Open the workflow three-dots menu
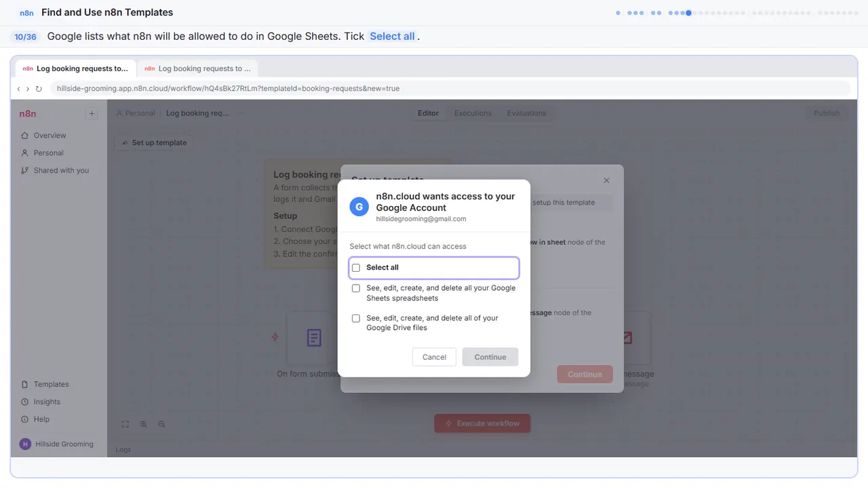868x488 pixels. point(241,113)
